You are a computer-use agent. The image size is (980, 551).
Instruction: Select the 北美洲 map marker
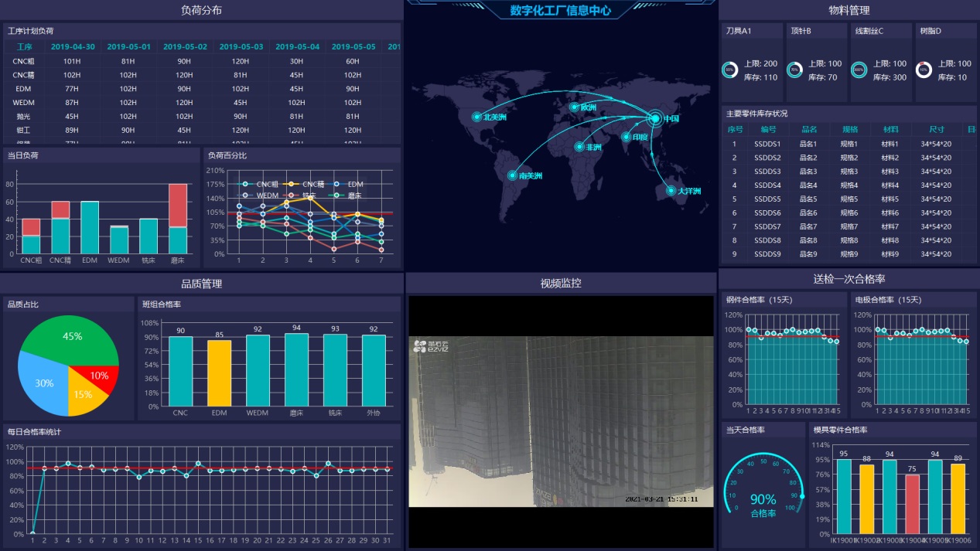click(x=477, y=117)
